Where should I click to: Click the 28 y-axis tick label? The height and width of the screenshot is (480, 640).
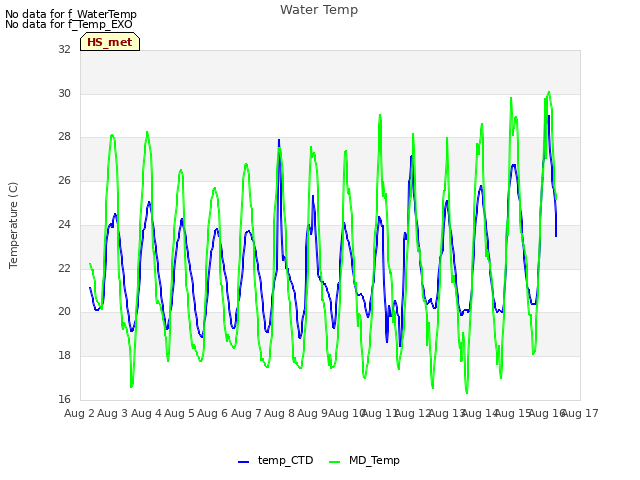tap(64, 137)
